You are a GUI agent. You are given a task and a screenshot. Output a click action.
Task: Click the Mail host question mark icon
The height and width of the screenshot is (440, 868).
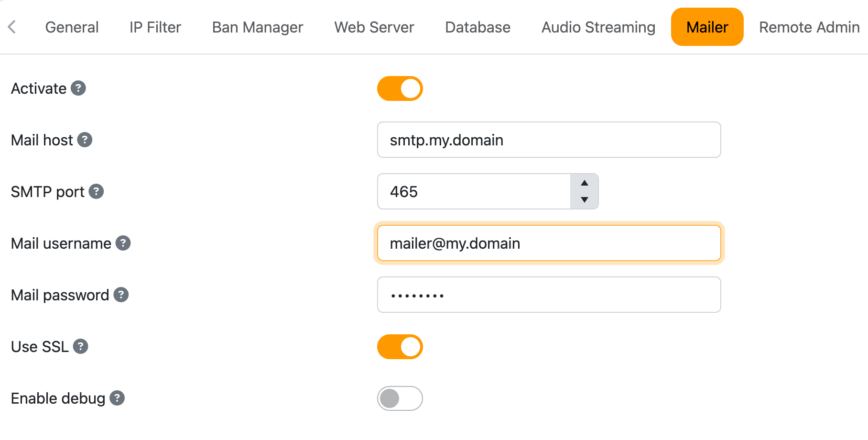pos(84,140)
